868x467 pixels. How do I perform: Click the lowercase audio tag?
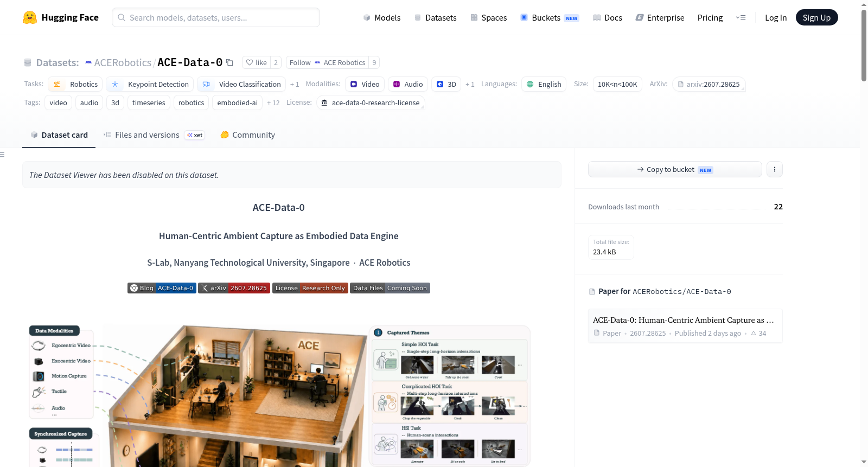[90, 103]
